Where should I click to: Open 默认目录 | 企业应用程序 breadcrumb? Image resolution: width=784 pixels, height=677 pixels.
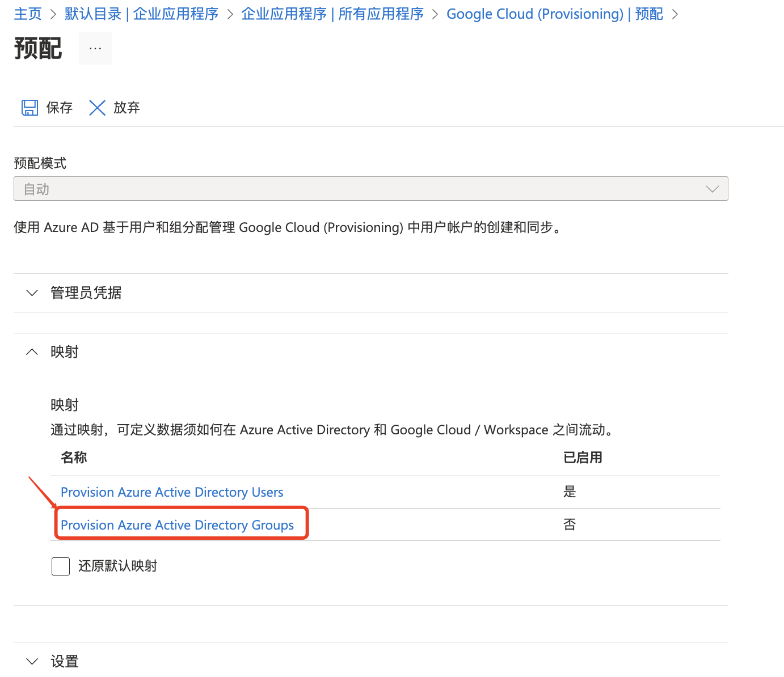coord(142,14)
